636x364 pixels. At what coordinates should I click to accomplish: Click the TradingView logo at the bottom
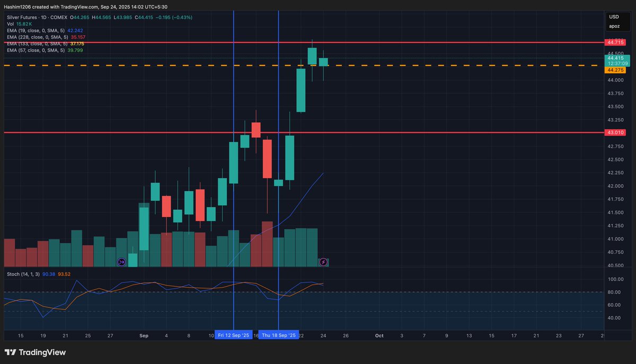(x=36, y=352)
